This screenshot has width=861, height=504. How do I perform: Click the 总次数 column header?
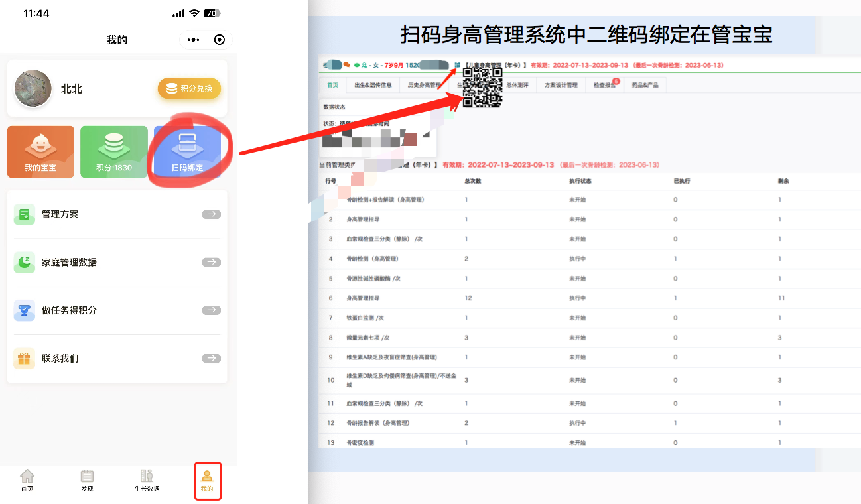473,180
